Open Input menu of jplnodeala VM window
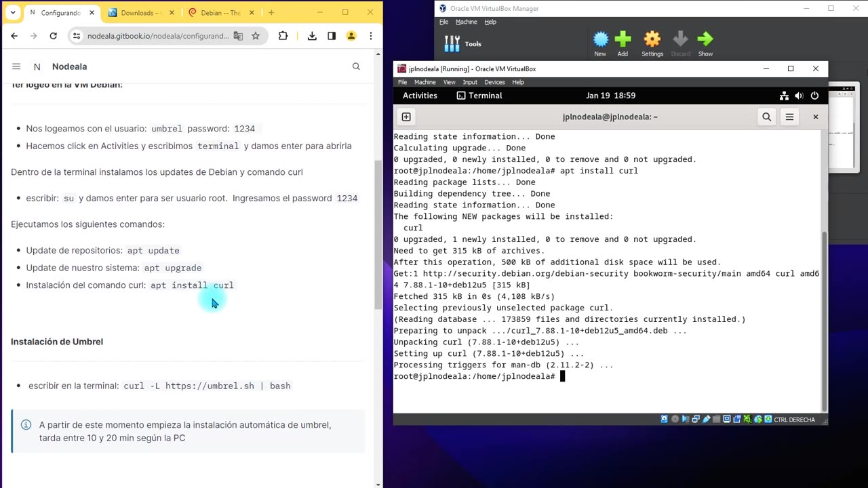 coord(470,82)
